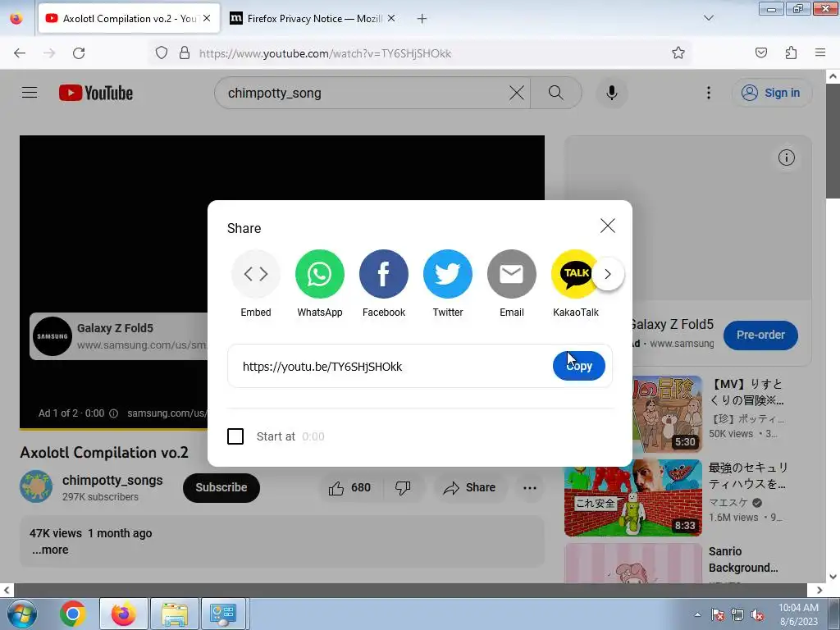View site security padlock info
Image resolution: width=840 pixels, height=630 pixels.
[185, 53]
